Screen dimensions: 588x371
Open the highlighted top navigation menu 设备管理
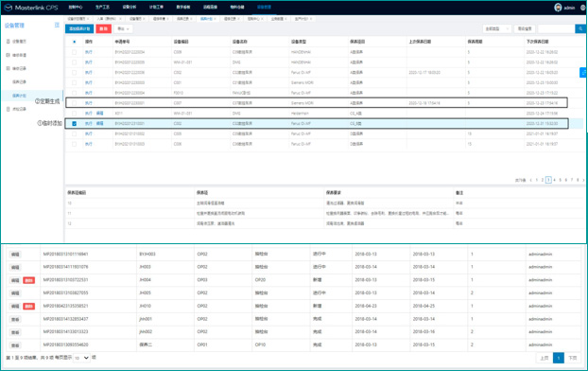pos(264,8)
